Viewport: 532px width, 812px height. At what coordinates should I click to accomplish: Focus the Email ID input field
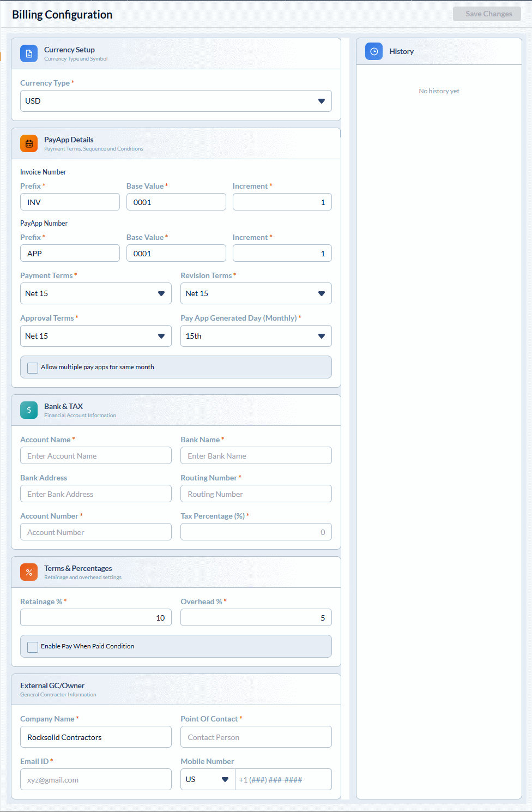tap(95, 780)
